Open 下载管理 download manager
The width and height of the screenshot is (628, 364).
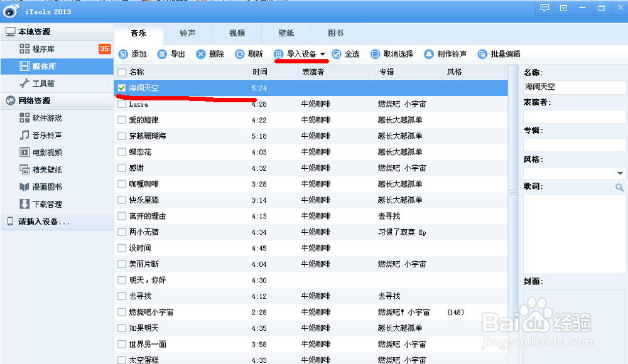coord(57,204)
